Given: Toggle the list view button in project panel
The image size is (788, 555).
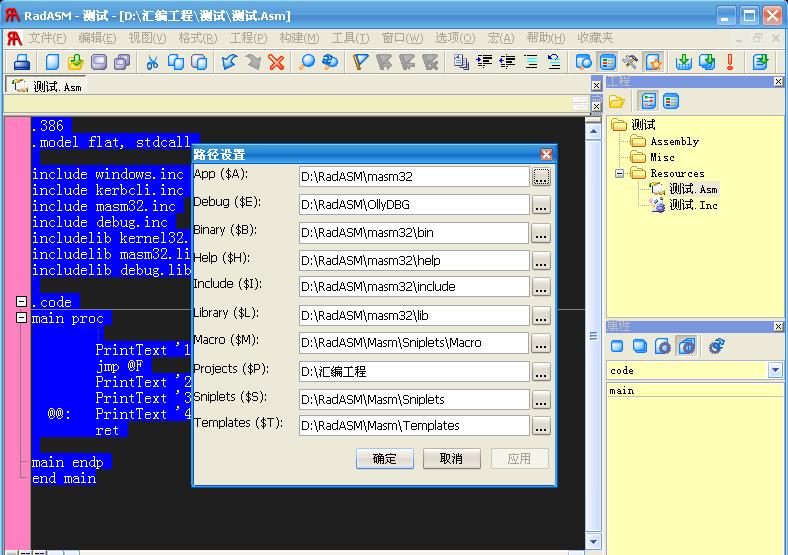Looking at the screenshot, I should click(671, 102).
